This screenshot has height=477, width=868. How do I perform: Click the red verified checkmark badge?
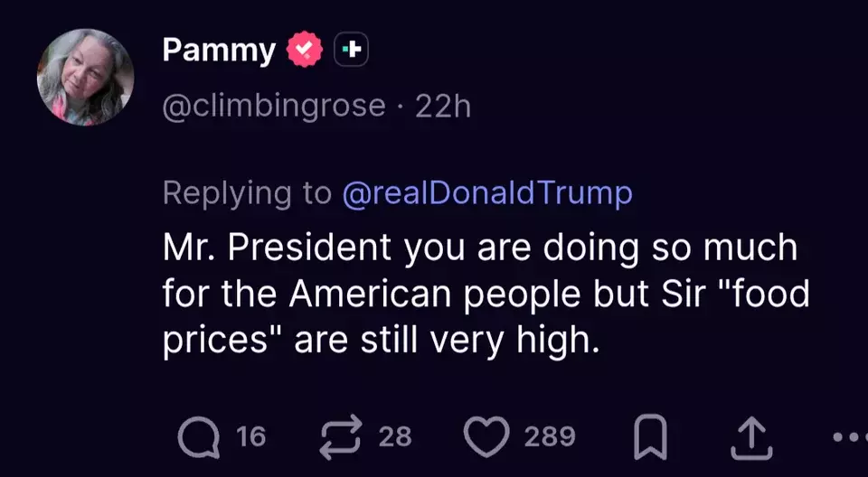[305, 50]
